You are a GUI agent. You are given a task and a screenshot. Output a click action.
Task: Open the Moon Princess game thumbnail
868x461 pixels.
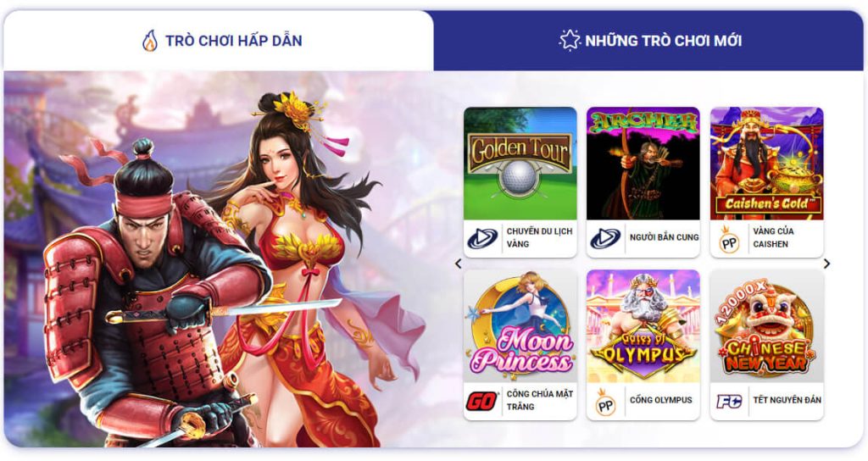pyautogui.click(x=520, y=326)
